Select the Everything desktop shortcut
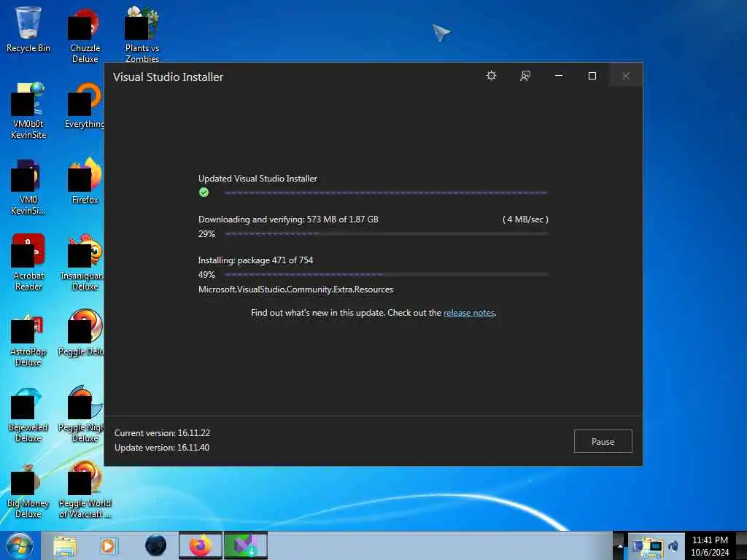 85,106
